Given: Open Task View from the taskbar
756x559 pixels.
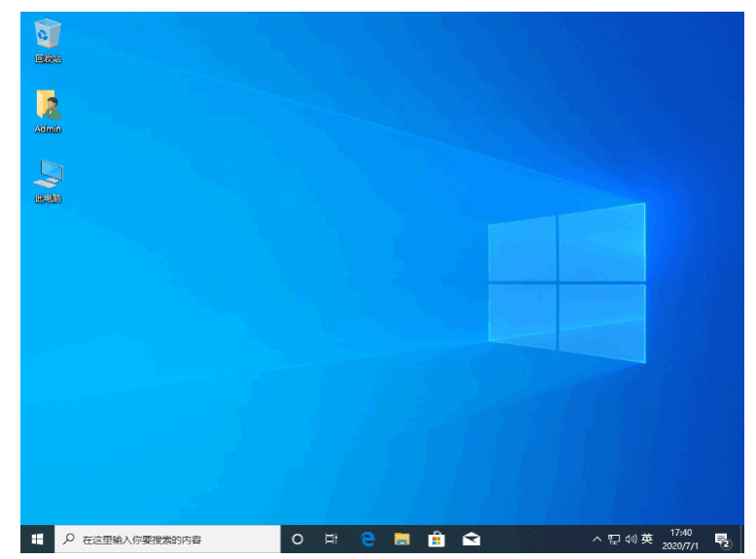Looking at the screenshot, I should [x=331, y=540].
